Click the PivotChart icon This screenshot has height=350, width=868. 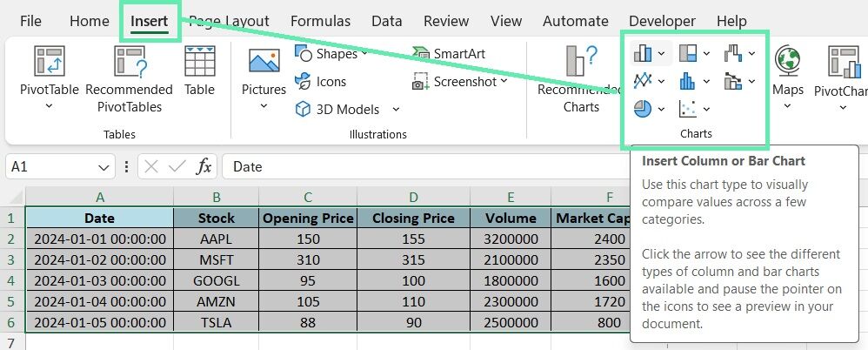coord(846,61)
